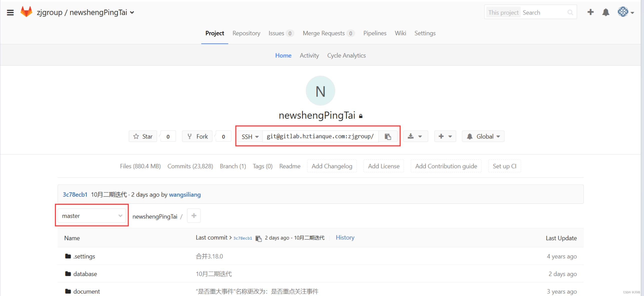Open the document folder name
This screenshot has height=296, width=644.
(x=86, y=291)
